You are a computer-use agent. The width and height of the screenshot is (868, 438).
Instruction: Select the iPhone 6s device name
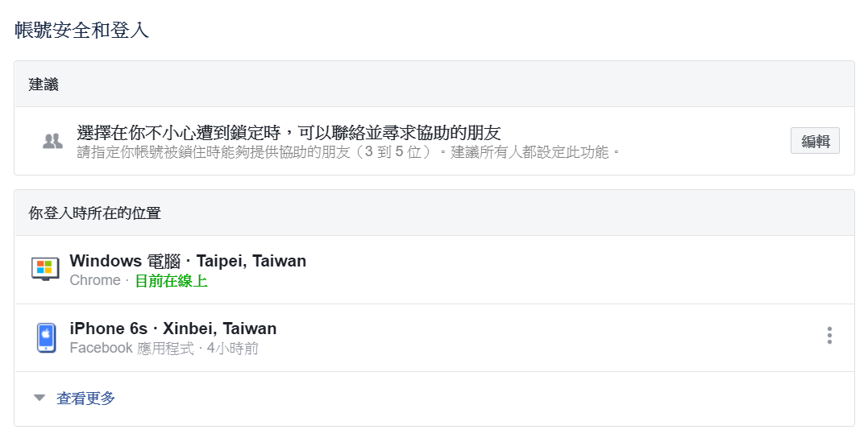pos(109,328)
